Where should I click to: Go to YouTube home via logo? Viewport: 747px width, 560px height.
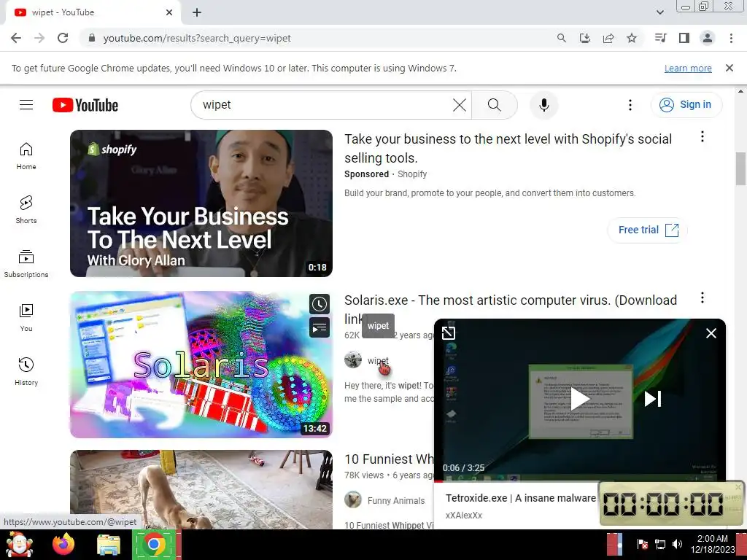(x=85, y=105)
